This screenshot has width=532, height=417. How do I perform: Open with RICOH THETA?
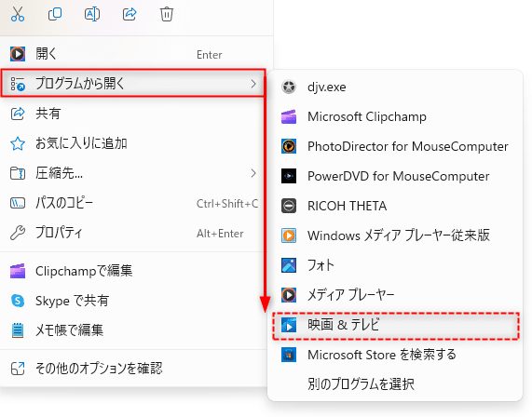pyautogui.click(x=395, y=206)
